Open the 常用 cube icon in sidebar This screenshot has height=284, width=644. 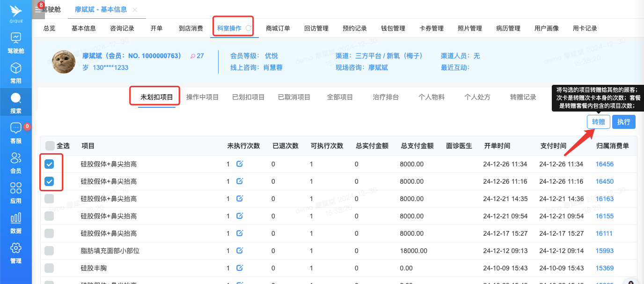click(x=16, y=69)
